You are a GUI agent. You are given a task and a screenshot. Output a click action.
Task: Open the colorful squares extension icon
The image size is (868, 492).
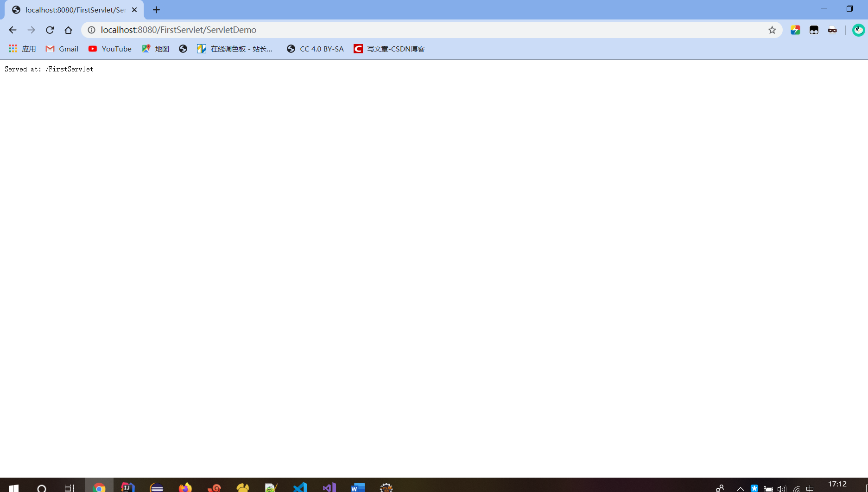coord(795,30)
